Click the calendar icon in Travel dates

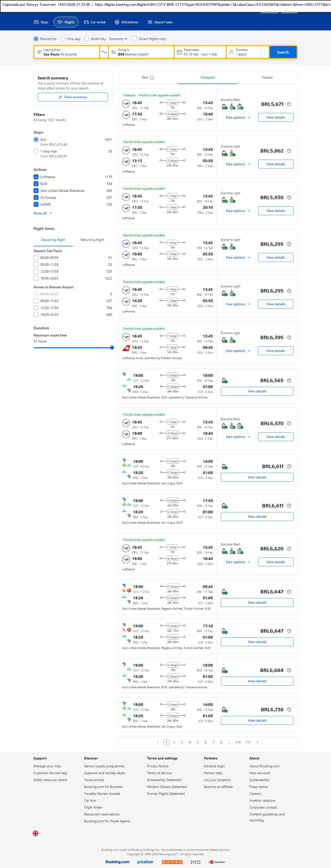click(x=179, y=52)
